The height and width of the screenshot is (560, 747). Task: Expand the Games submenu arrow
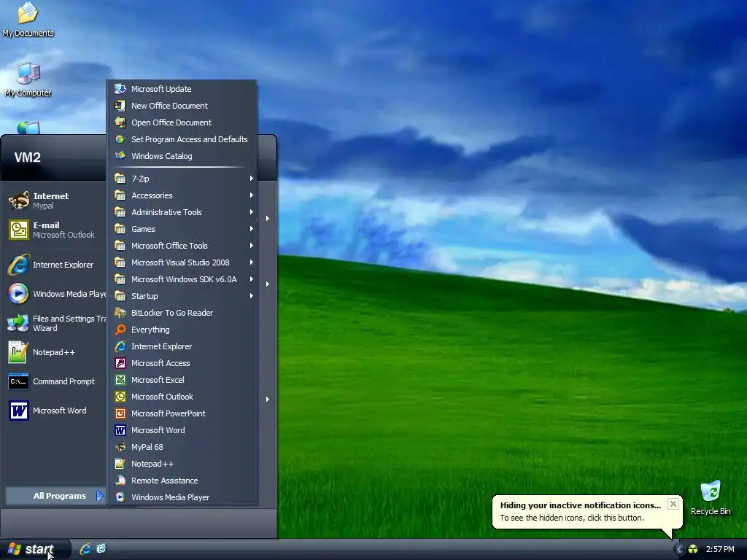pos(251,229)
